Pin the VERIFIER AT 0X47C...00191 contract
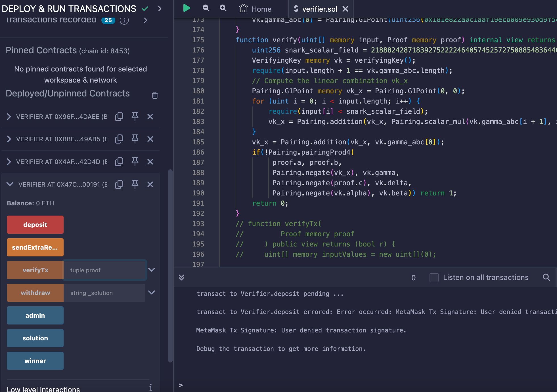This screenshot has height=392, width=557. [x=135, y=184]
